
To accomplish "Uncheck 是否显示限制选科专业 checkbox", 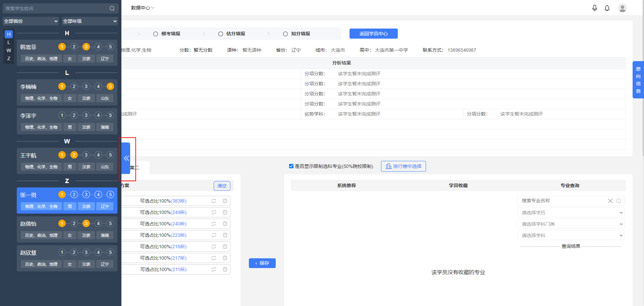I will click(291, 166).
